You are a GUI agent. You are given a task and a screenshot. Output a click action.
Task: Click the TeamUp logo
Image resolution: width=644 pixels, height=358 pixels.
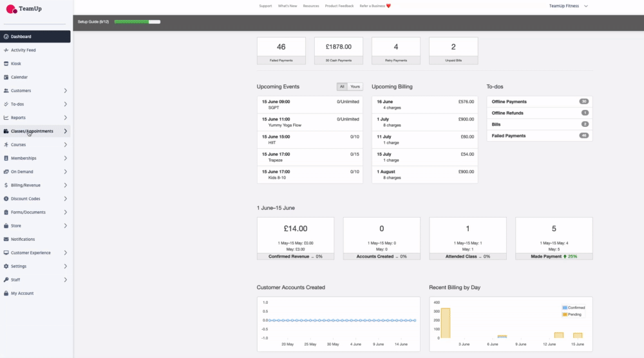[24, 9]
